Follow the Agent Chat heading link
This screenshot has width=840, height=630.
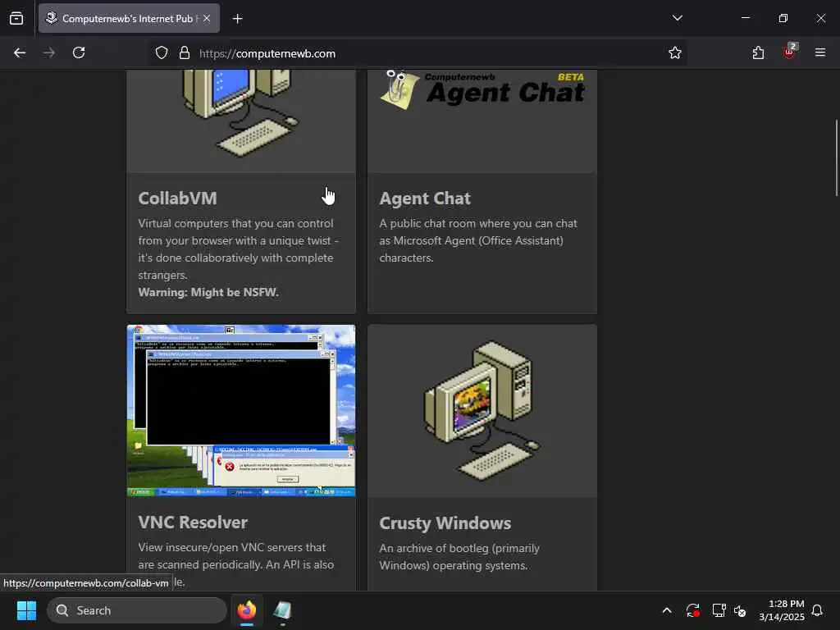(425, 199)
